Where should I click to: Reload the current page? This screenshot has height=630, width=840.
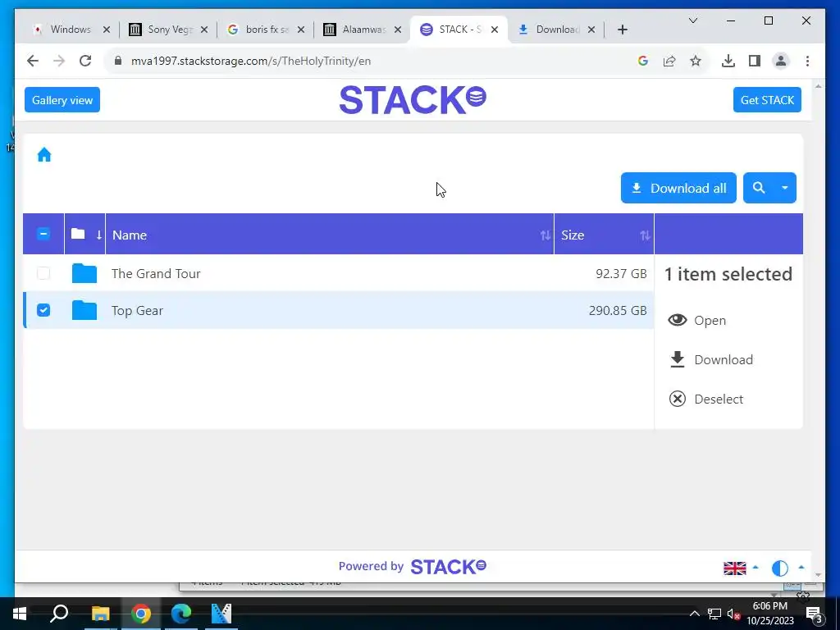click(85, 61)
